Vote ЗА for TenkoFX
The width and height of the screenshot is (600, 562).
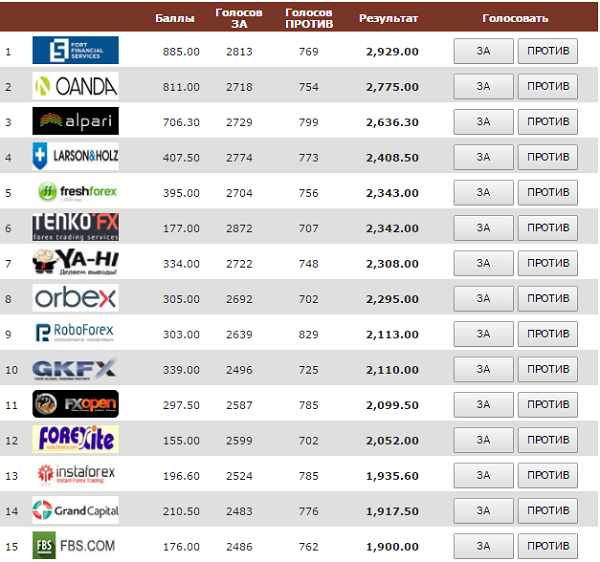tap(483, 228)
